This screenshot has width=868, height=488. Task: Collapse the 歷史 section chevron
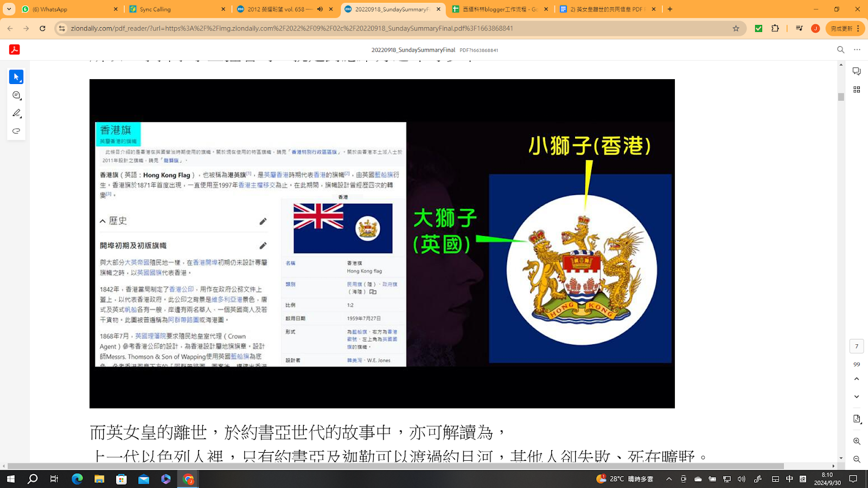tap(103, 221)
